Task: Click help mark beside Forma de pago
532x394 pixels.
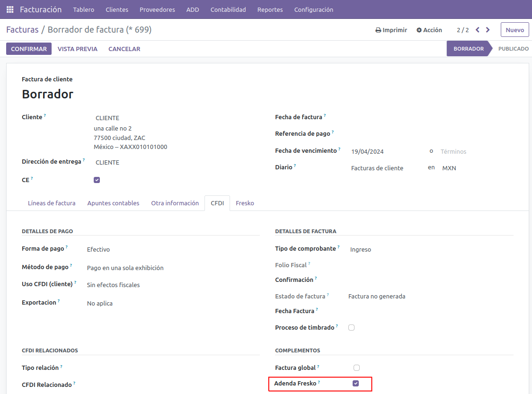Action: click(66, 247)
